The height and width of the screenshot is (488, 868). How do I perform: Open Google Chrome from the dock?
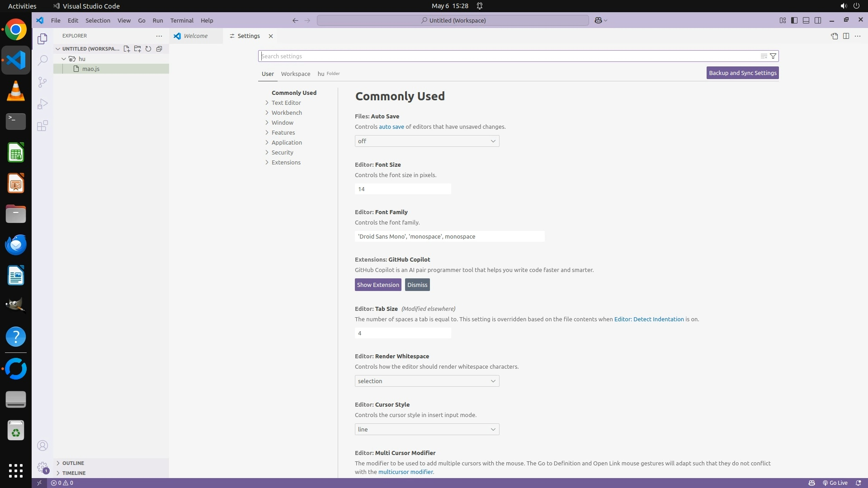pos(16,30)
